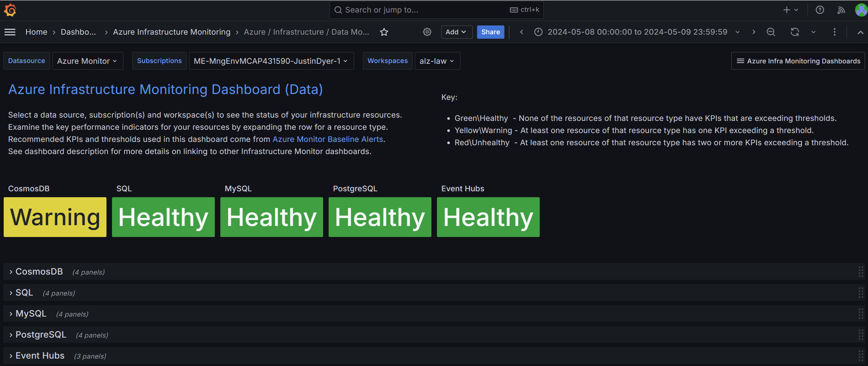Image resolution: width=868 pixels, height=366 pixels.
Task: Go to Home breadcrumb
Action: pyautogui.click(x=36, y=32)
